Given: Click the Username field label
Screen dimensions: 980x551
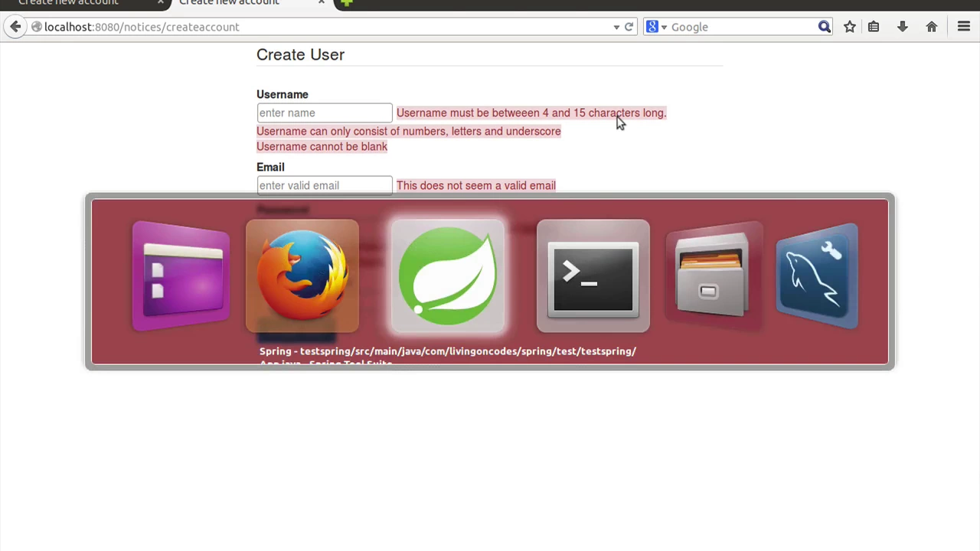Looking at the screenshot, I should [x=283, y=94].
